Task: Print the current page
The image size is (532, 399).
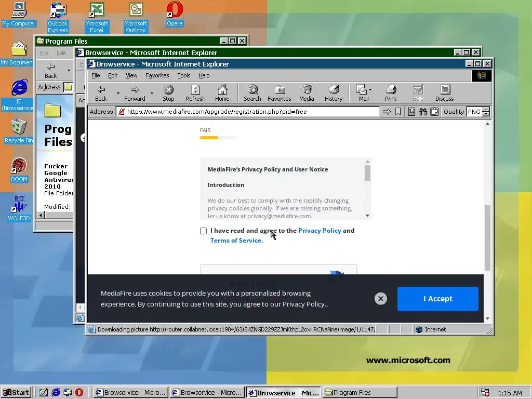Action: click(x=391, y=93)
